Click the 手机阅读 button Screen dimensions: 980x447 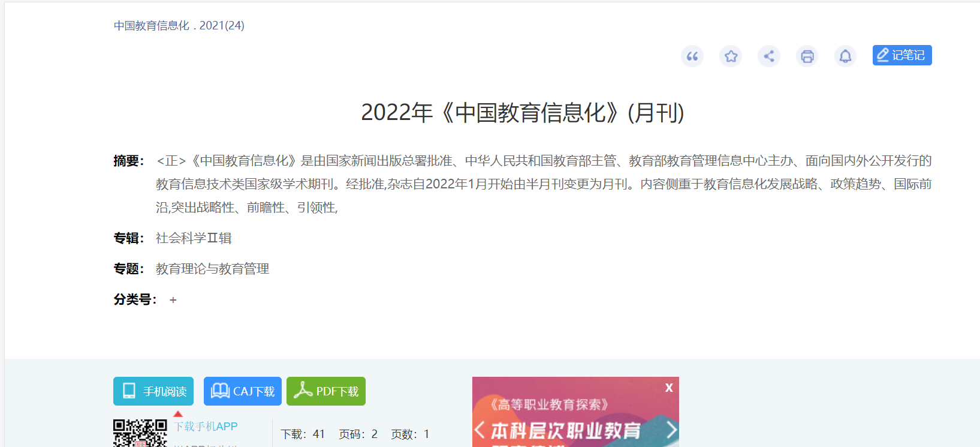point(153,391)
